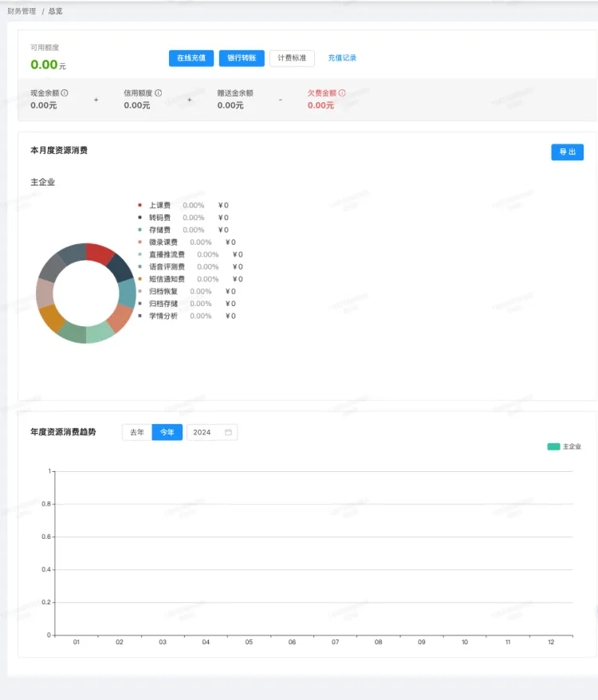Click info icon beside 现金余额
This screenshot has width=598, height=700.
(65, 93)
